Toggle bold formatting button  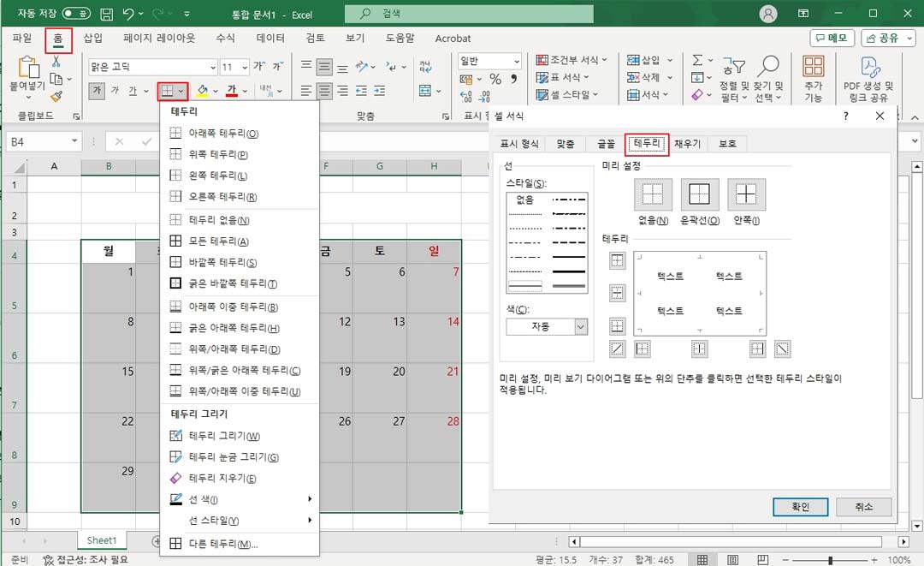point(98,90)
